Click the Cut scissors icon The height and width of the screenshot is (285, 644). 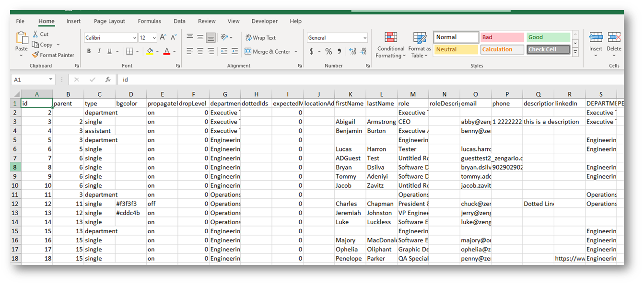(35, 34)
